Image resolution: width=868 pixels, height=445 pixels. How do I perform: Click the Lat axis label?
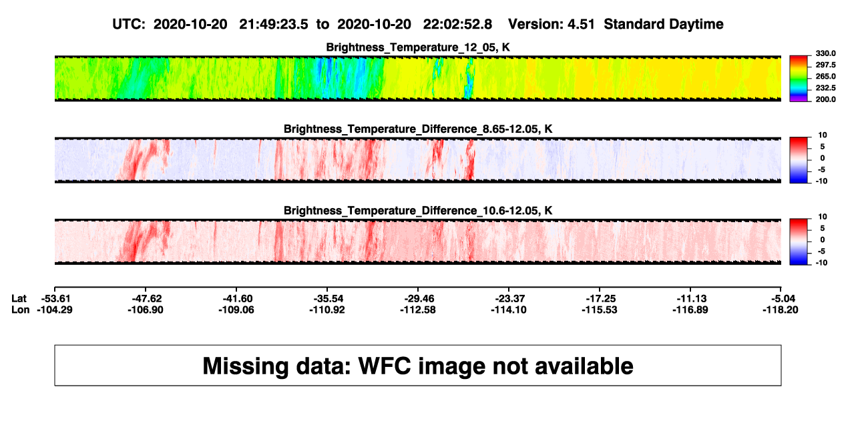[x=20, y=298]
